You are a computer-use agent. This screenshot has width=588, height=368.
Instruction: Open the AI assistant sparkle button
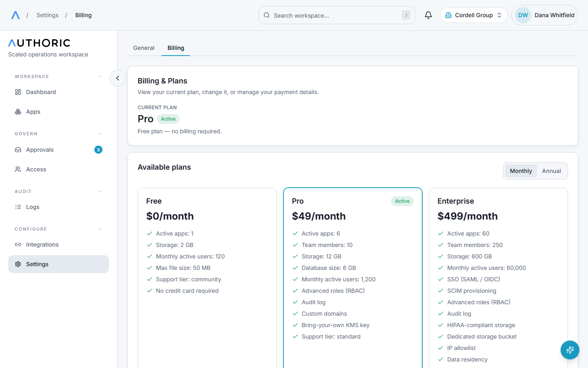[570, 350]
